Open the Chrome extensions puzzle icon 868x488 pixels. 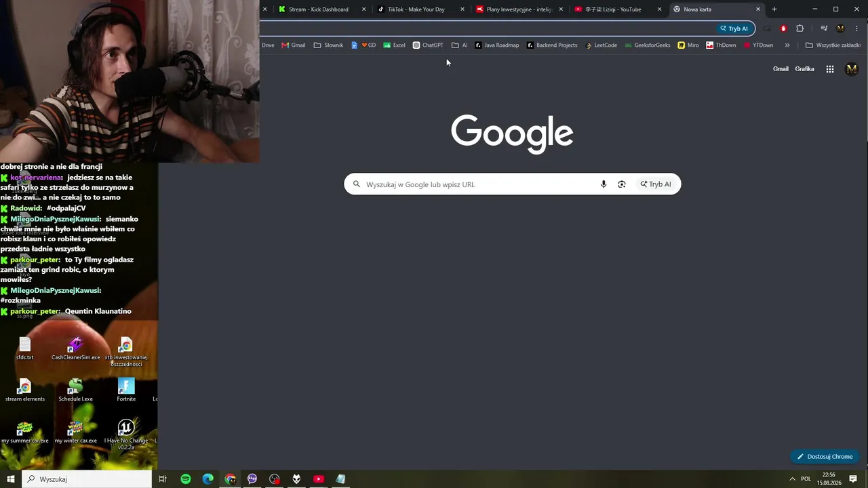[x=800, y=28]
